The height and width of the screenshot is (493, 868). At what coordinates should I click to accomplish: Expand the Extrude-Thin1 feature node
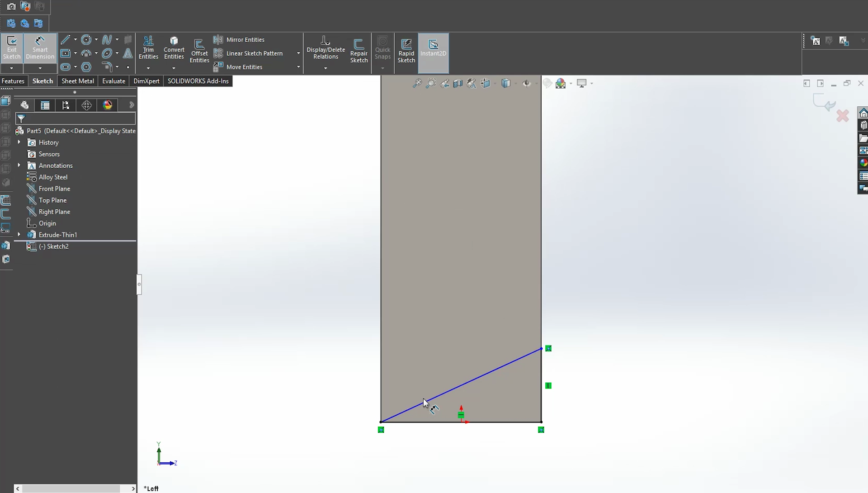pos(19,235)
